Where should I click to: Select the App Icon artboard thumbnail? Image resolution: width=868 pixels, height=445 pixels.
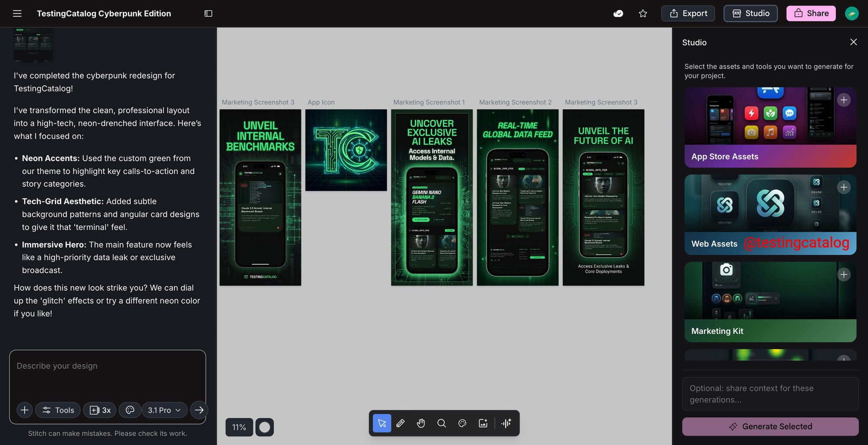coord(346,150)
